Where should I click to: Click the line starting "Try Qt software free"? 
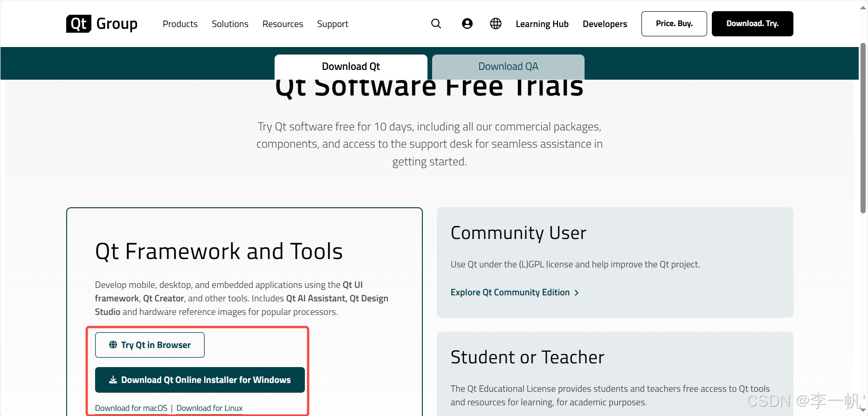429,127
